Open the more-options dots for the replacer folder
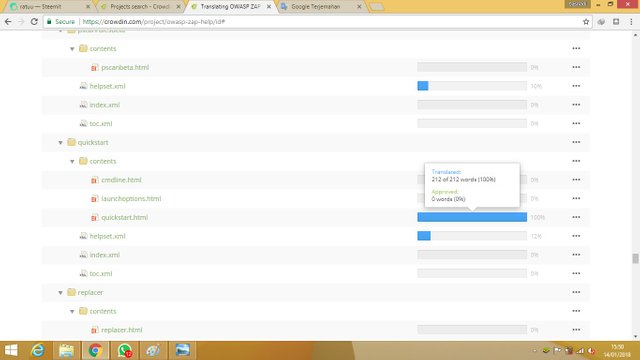 click(576, 293)
